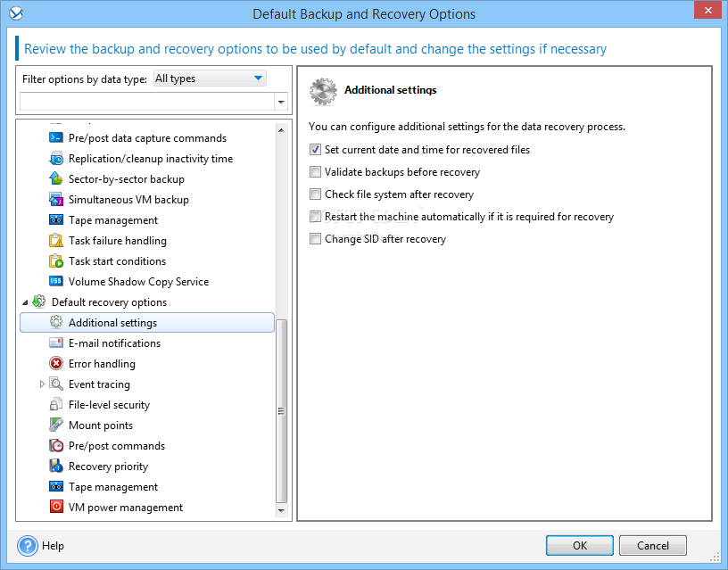Enable Change SID after recovery

click(x=315, y=238)
